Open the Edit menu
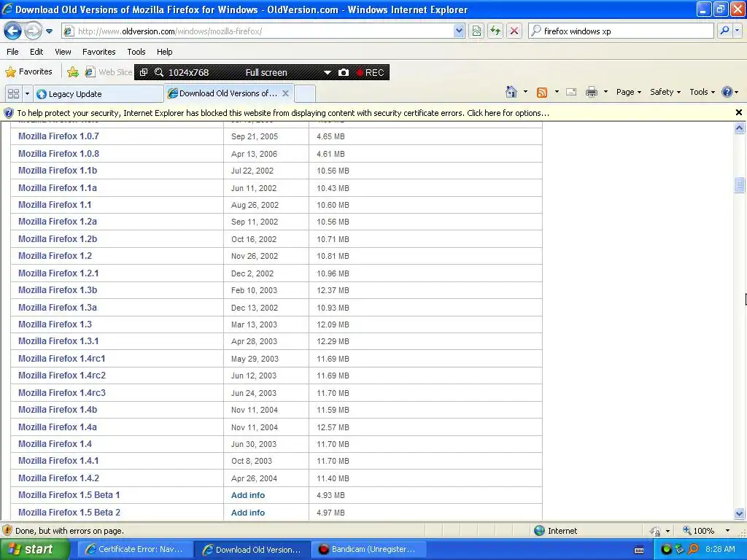Viewport: 747px width, 560px height. tap(36, 52)
